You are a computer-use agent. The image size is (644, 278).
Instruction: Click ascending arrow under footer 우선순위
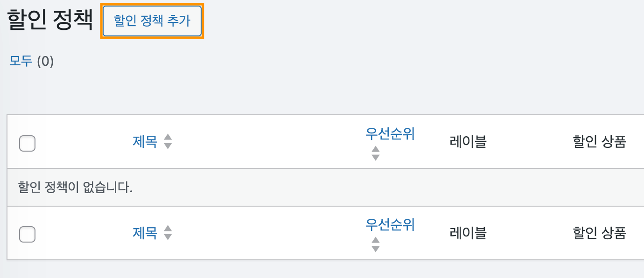pyautogui.click(x=376, y=240)
